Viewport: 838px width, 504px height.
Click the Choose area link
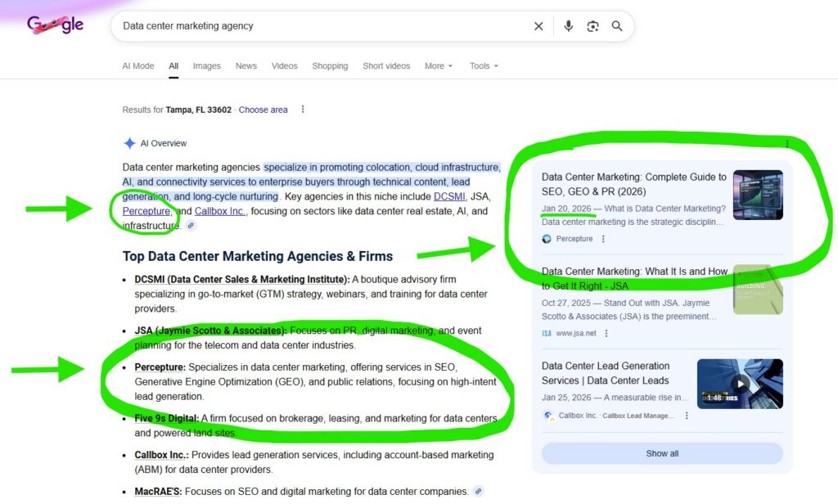click(263, 109)
